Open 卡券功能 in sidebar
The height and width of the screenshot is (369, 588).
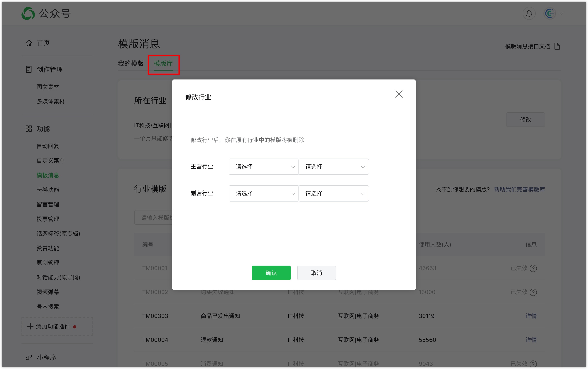[x=48, y=190]
